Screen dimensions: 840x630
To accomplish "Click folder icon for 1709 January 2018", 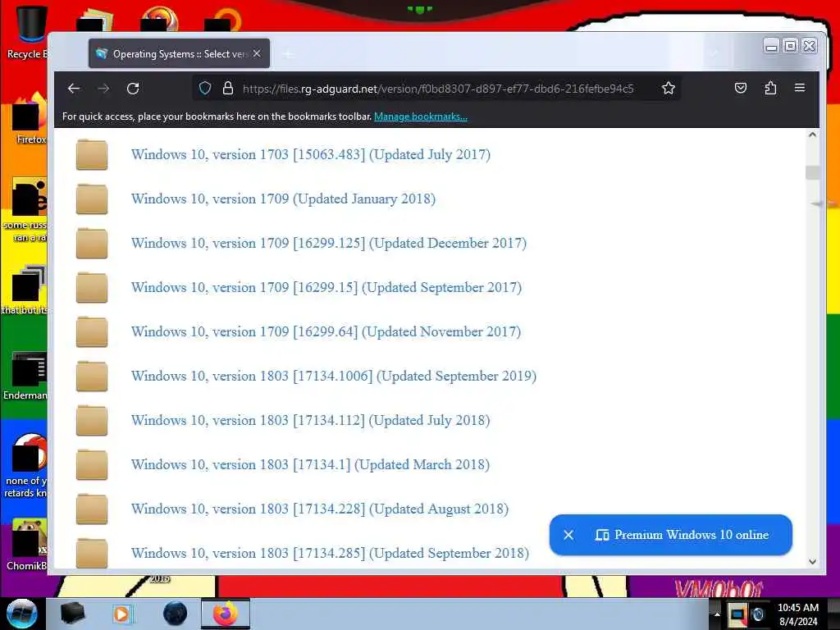I will pyautogui.click(x=92, y=199).
